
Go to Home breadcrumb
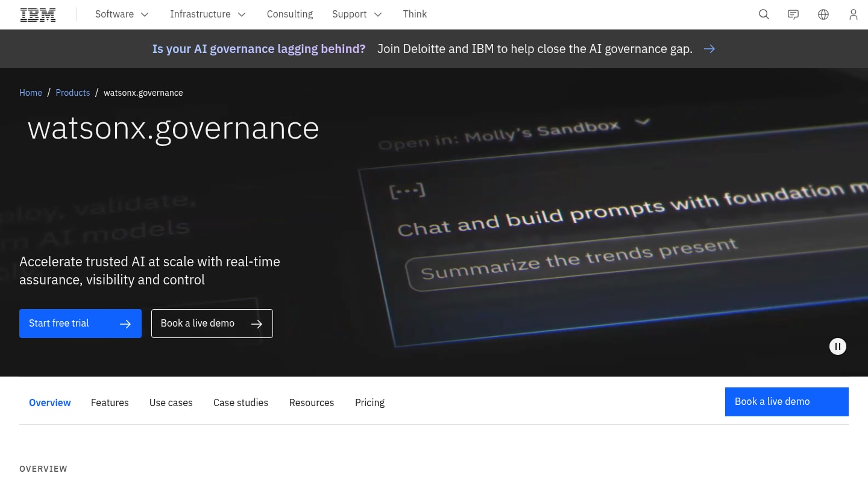tap(31, 93)
